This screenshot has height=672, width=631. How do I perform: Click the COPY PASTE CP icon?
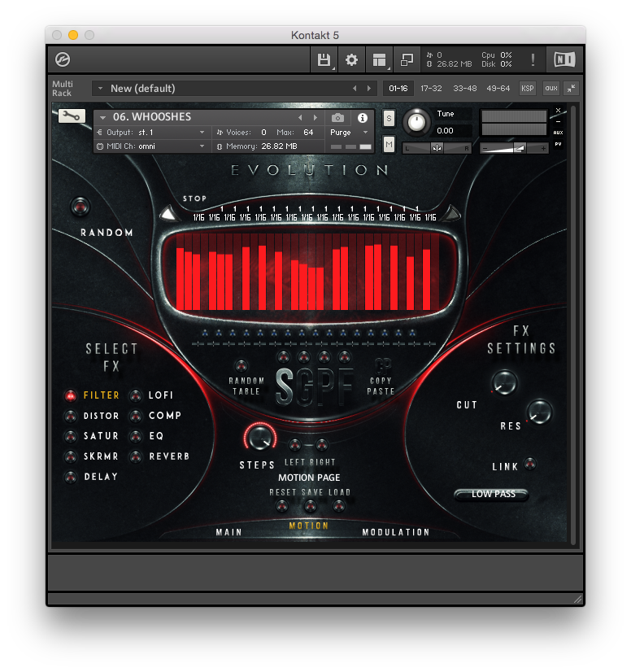pyautogui.click(x=382, y=366)
